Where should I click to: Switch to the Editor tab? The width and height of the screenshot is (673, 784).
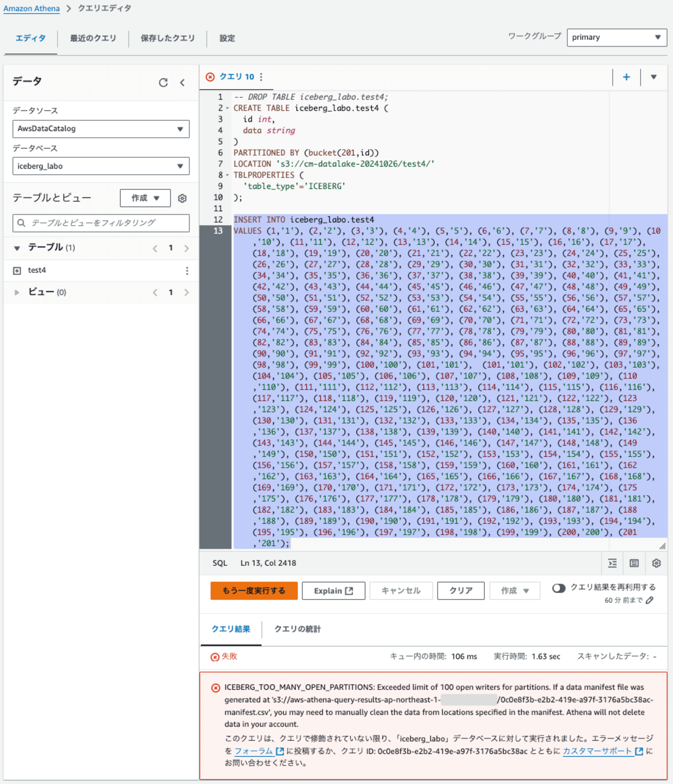pos(31,38)
